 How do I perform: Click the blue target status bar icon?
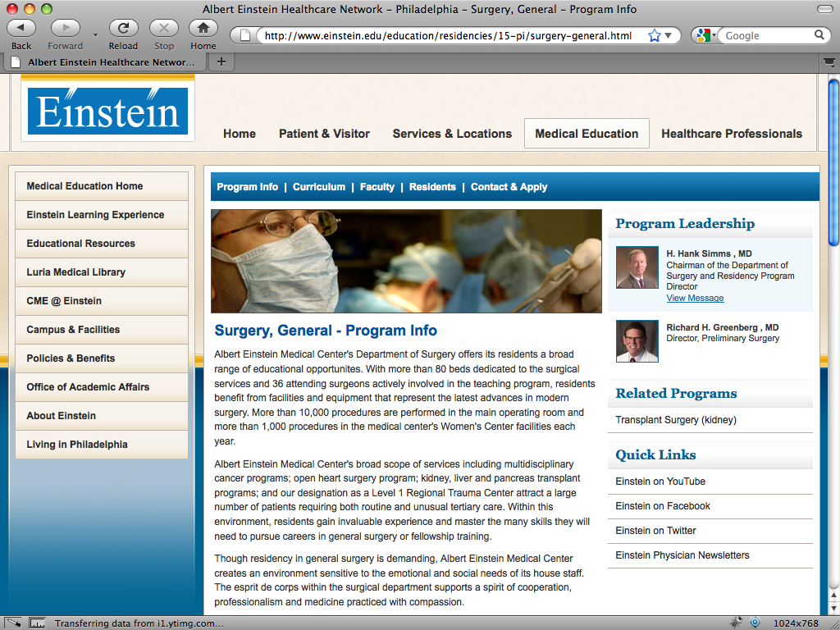pos(755,623)
